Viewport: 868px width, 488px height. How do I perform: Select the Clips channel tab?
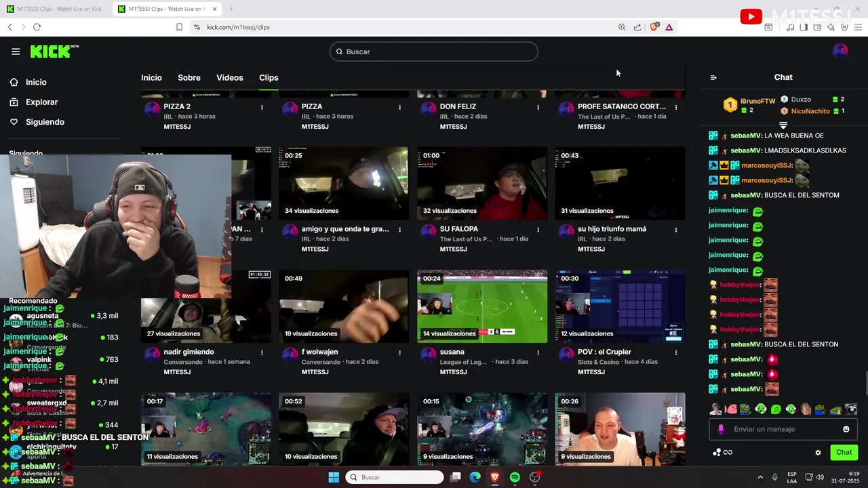click(x=269, y=78)
